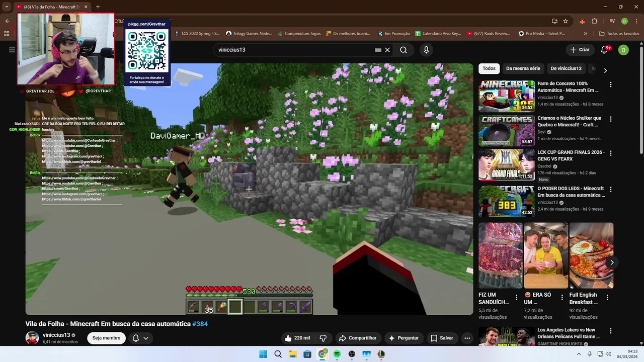Viewport: 644px width, 362px height.
Task: Click the Seja membro join button
Action: pos(106,338)
